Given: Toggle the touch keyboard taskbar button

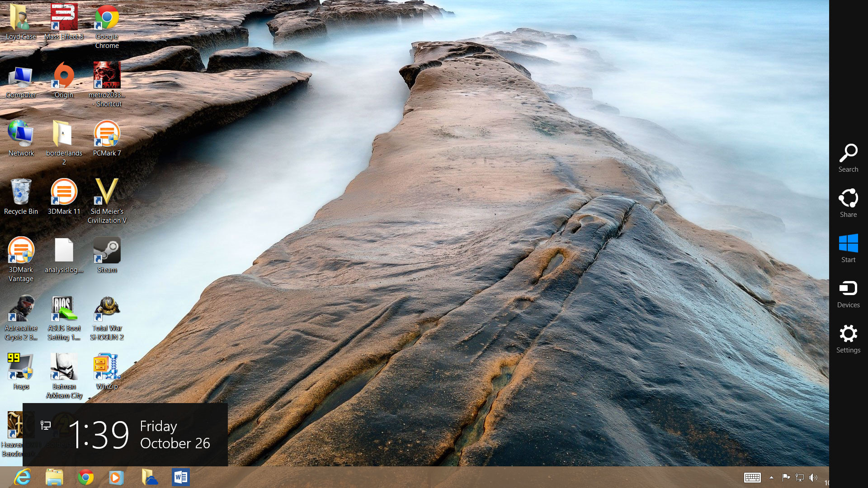Looking at the screenshot, I should point(752,478).
